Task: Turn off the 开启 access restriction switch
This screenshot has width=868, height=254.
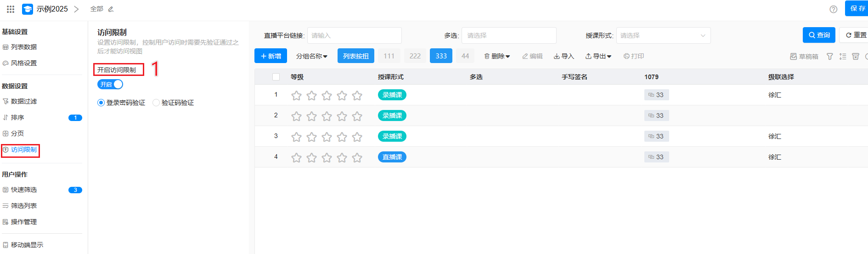Action: point(110,84)
